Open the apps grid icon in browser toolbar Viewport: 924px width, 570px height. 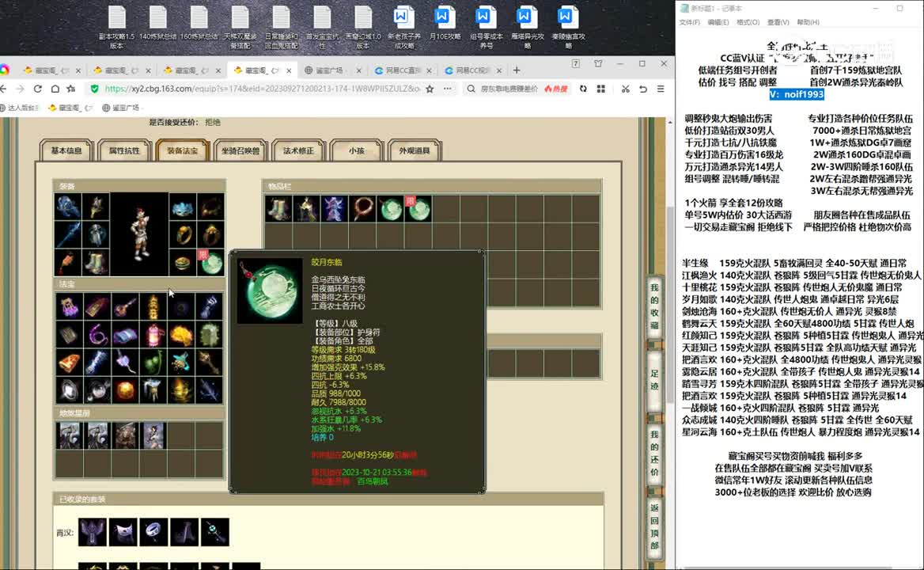tap(601, 89)
